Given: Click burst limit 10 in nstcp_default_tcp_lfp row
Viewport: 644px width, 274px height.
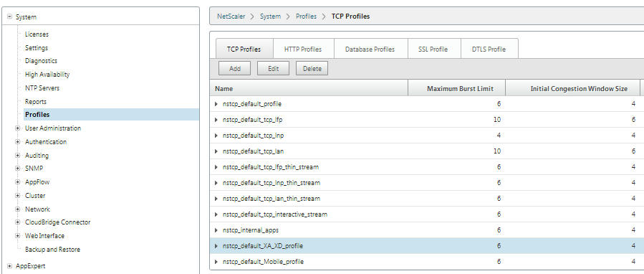Looking at the screenshot, I should pos(497,120).
